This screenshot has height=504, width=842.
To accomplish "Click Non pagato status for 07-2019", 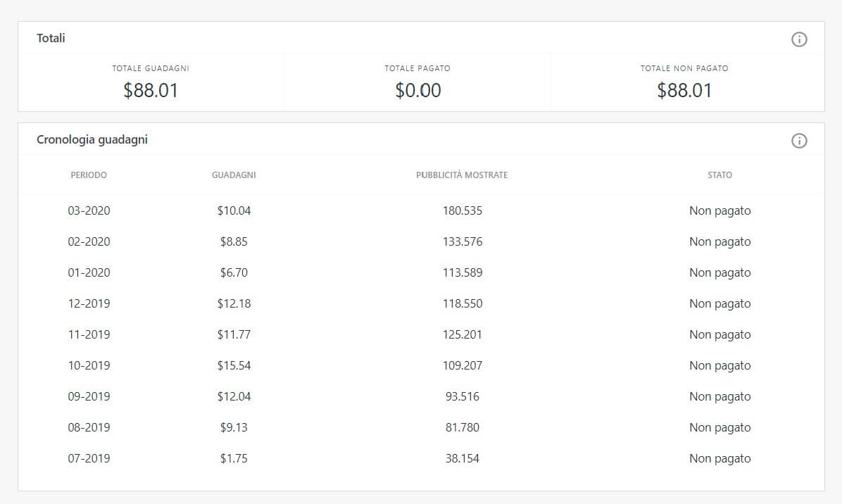I will coord(720,458).
